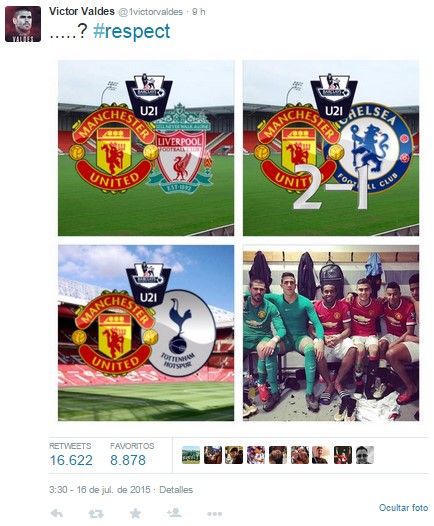View the 16.622 retweets count
The height and width of the screenshot is (526, 434).
click(x=71, y=460)
